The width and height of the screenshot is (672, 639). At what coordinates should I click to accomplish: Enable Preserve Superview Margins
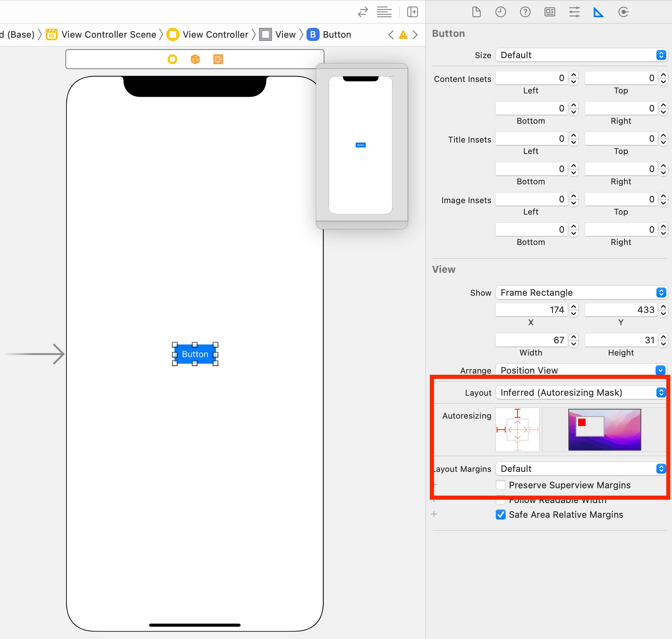tap(500, 485)
